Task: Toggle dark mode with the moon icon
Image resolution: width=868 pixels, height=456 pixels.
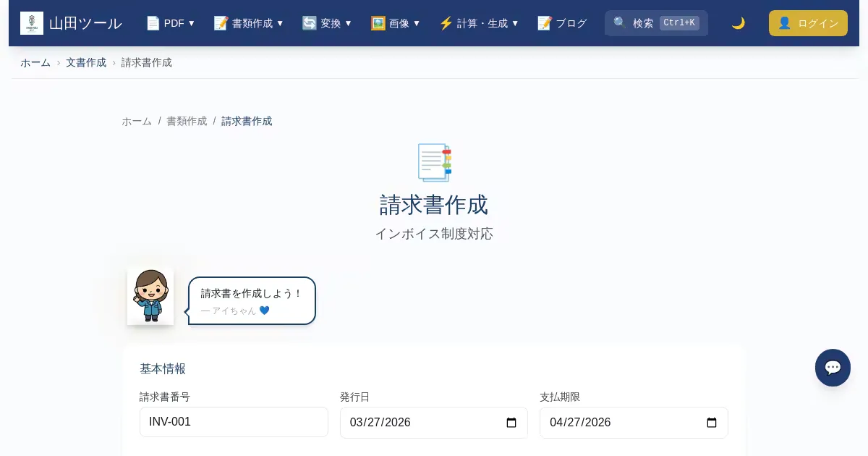Action: pyautogui.click(x=738, y=23)
